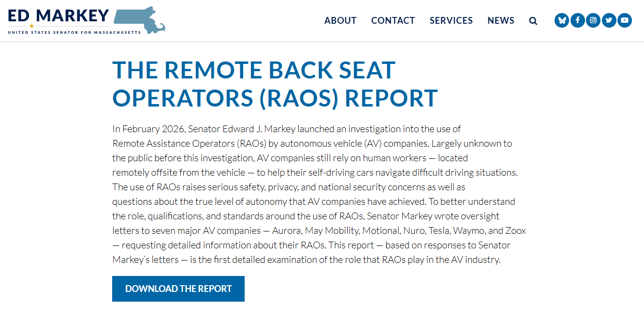Click the Remote Back Seat Operators heading

pyautogui.click(x=275, y=84)
